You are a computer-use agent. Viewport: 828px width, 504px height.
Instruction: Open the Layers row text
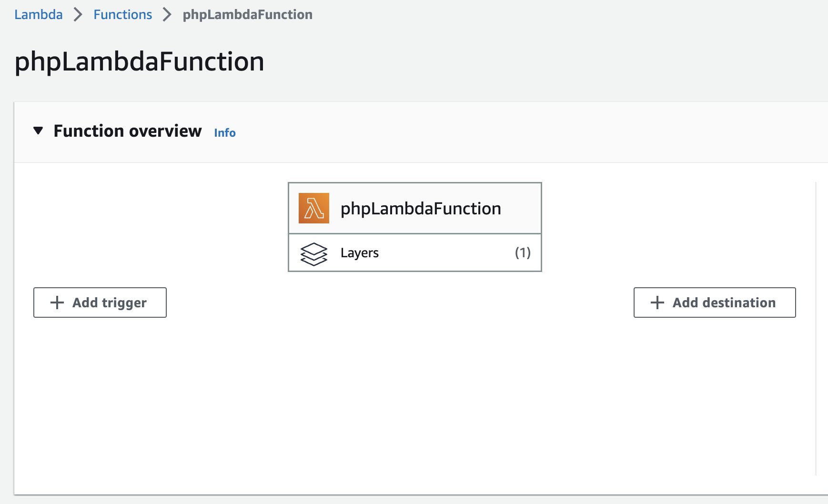click(360, 253)
